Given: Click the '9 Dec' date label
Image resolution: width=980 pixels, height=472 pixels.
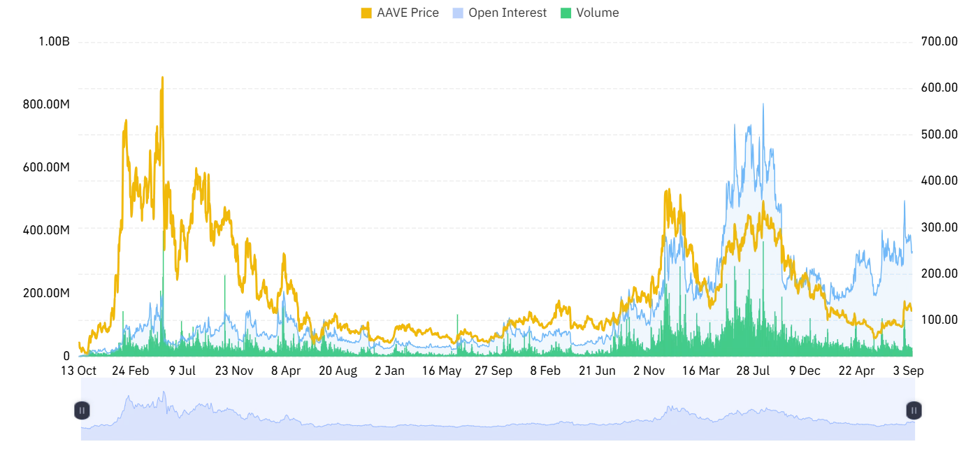Looking at the screenshot, I should [805, 371].
